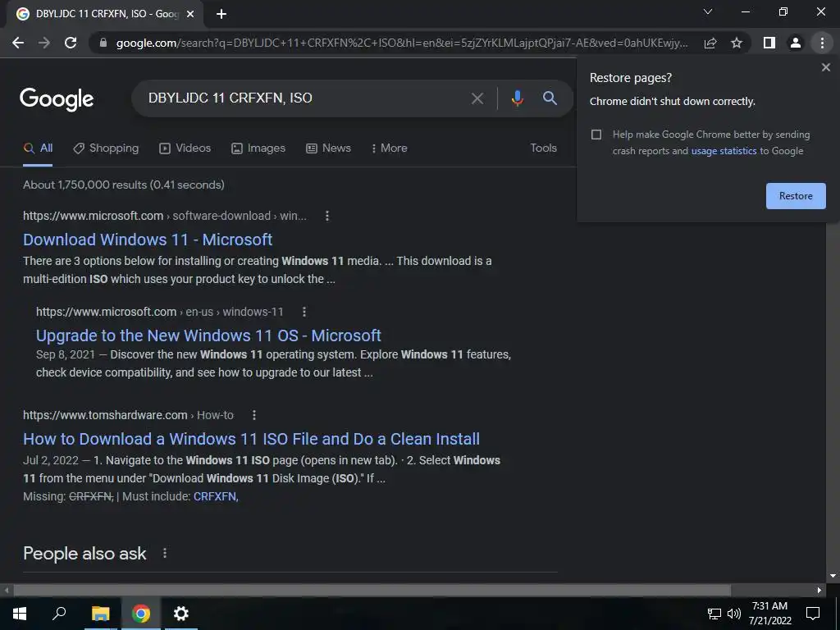Click the horizontal scrollbar right arrow

(x=819, y=591)
